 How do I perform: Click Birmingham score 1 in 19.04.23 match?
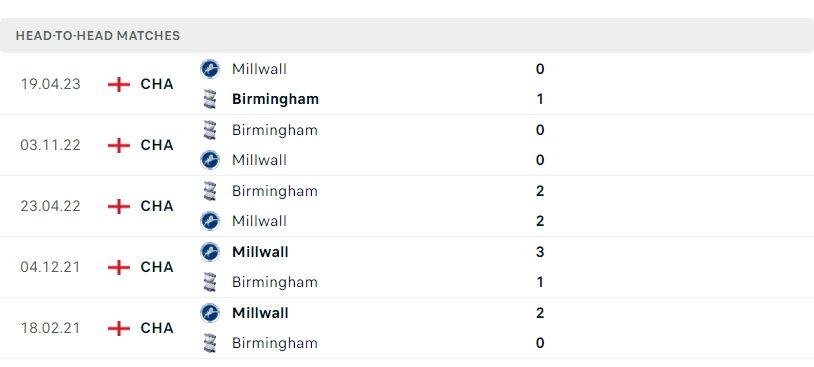(x=540, y=99)
